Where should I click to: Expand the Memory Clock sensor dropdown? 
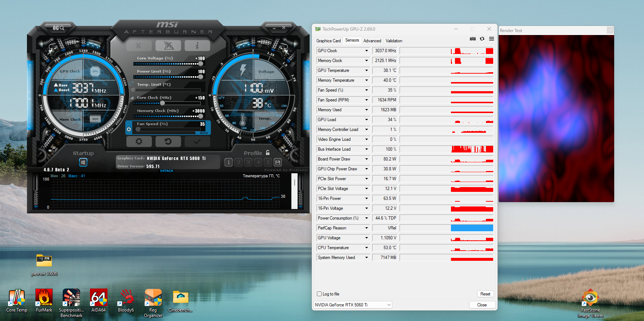(366, 61)
